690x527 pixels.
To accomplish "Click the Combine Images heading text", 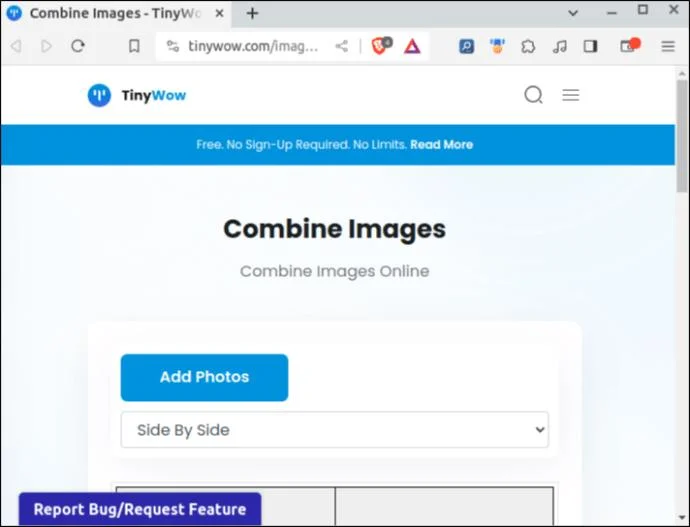I will (x=334, y=229).
